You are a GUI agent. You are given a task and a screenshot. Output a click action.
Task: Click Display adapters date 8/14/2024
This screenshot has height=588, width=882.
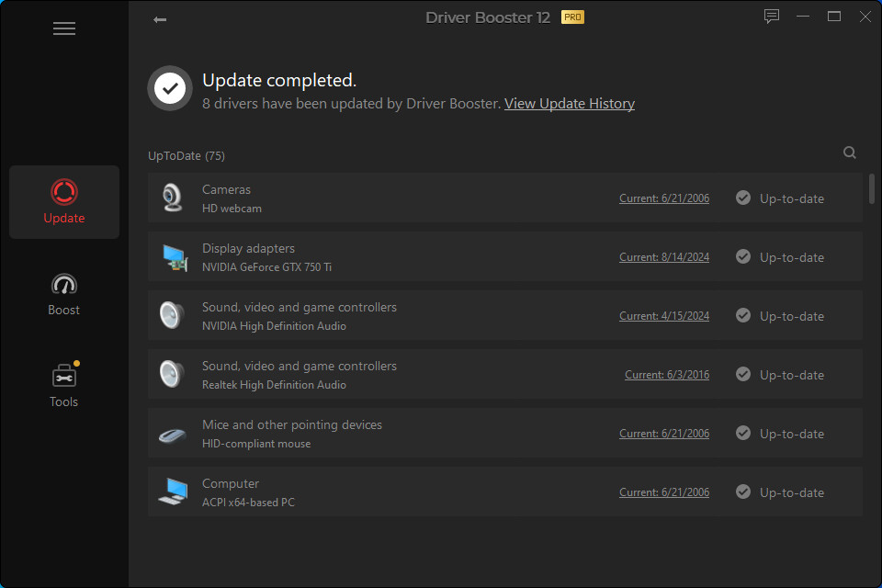[663, 257]
